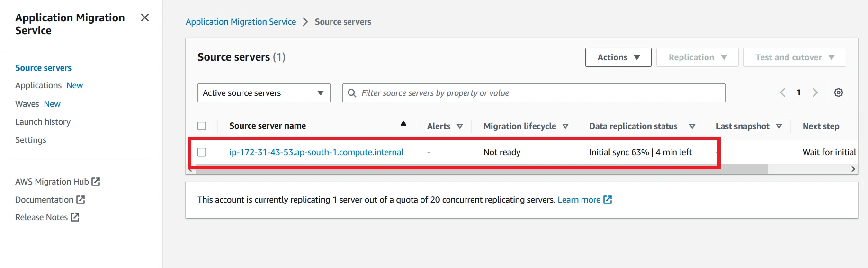The width and height of the screenshot is (868, 268).
Task: Sort by Migration lifecycle column arrow
Action: [565, 126]
